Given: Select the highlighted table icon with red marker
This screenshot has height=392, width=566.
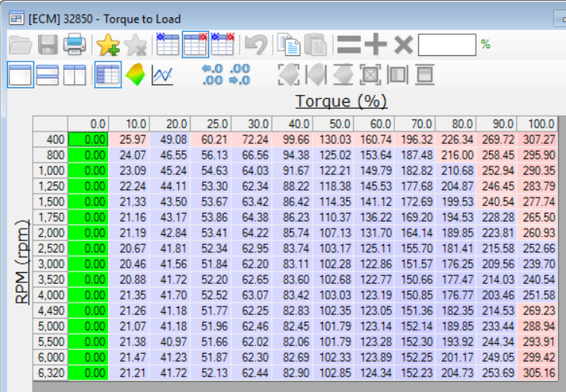Looking at the screenshot, I should [195, 44].
